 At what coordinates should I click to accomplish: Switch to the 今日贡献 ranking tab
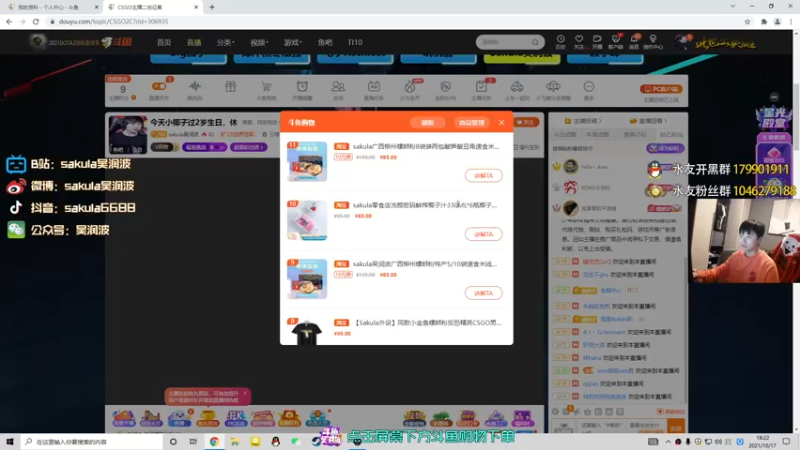[x=565, y=135]
